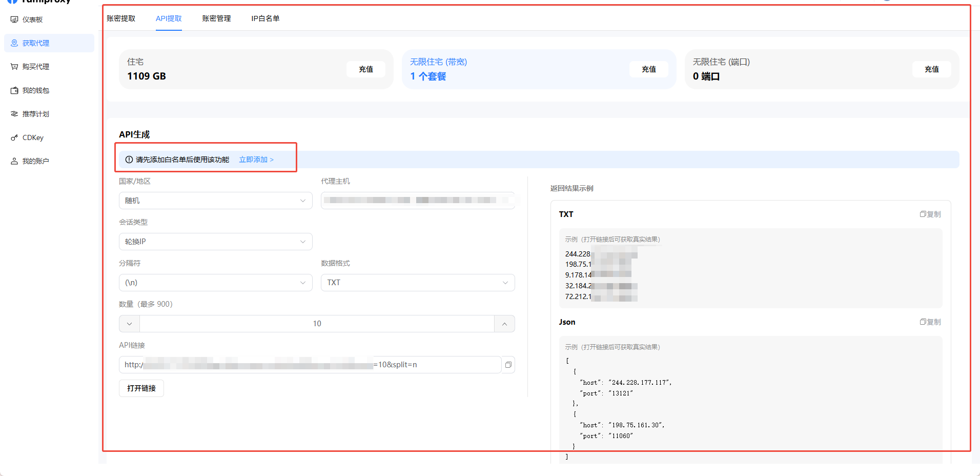Image resolution: width=980 pixels, height=476 pixels.
Task: Select the 无限住宅 (端口) 0 端口 card
Action: pyautogui.click(x=822, y=69)
